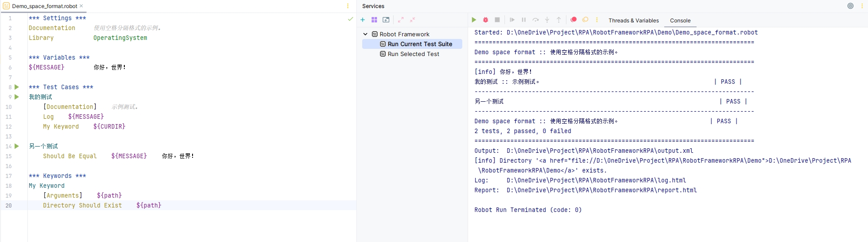
Task: Click the red Debug bug icon
Action: (x=486, y=20)
